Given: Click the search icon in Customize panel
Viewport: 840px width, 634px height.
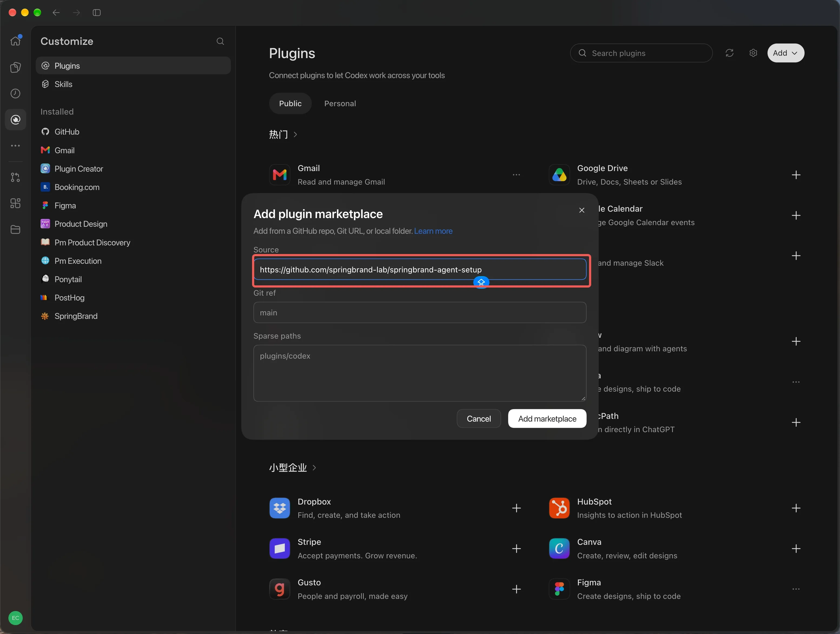Looking at the screenshot, I should pyautogui.click(x=220, y=41).
